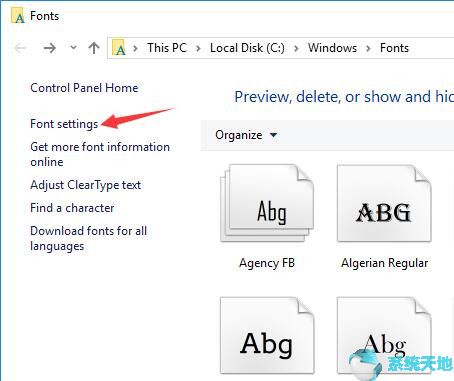This screenshot has width=454, height=381.
Task: Expand chevron after Local Disk (C:)
Action: [296, 49]
